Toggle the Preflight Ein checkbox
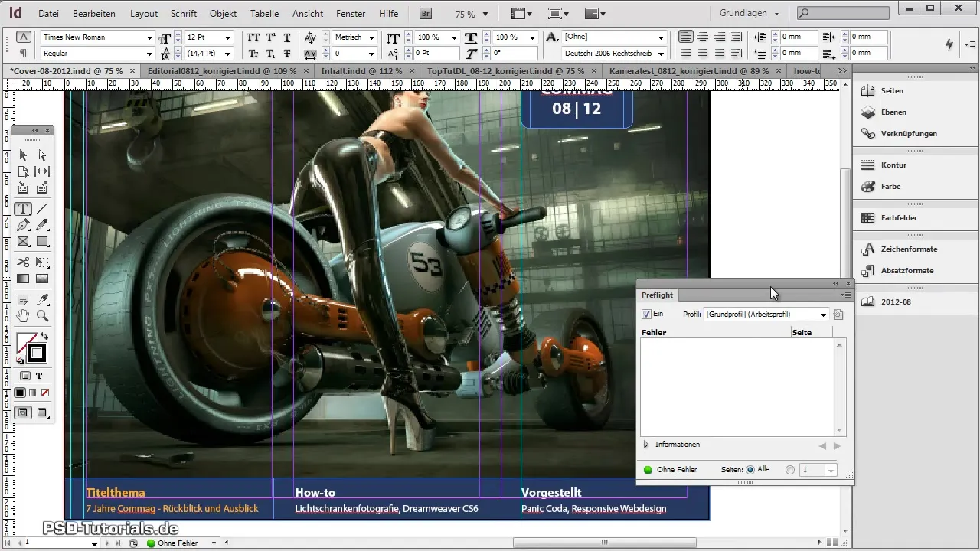Image resolution: width=980 pixels, height=551 pixels. click(646, 315)
